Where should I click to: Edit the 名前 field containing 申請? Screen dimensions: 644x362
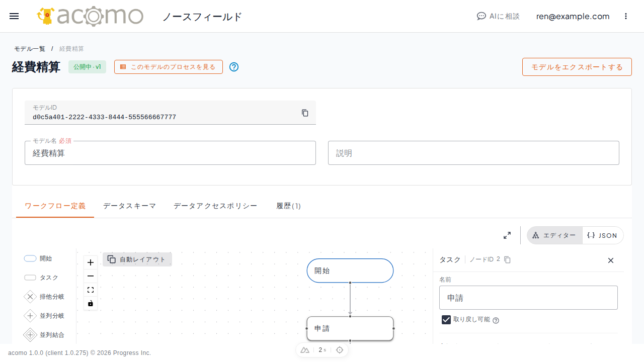tap(528, 298)
